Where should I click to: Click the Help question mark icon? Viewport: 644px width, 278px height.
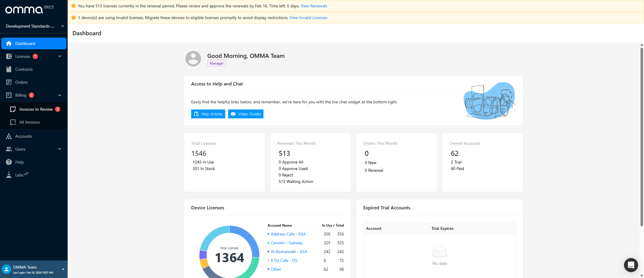coord(9,162)
